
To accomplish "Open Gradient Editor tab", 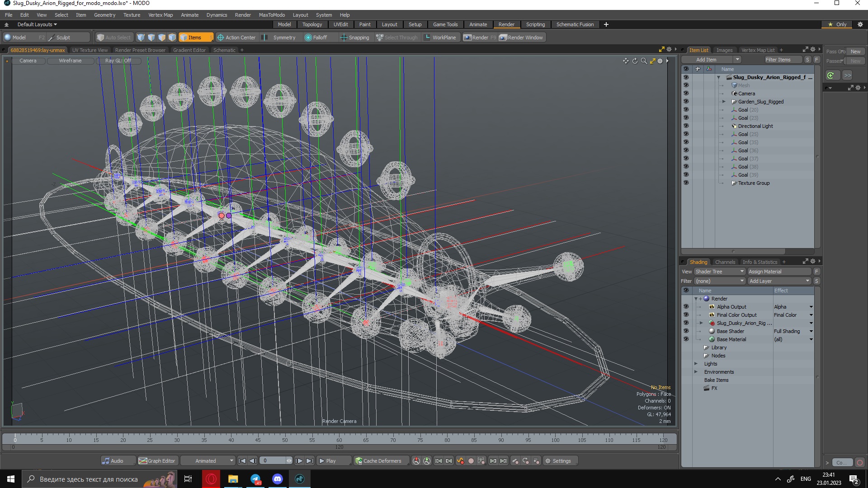I will 189,50.
